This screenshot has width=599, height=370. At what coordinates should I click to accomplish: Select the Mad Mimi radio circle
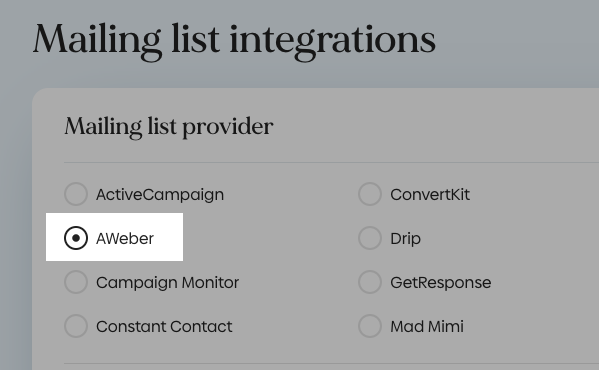370,326
